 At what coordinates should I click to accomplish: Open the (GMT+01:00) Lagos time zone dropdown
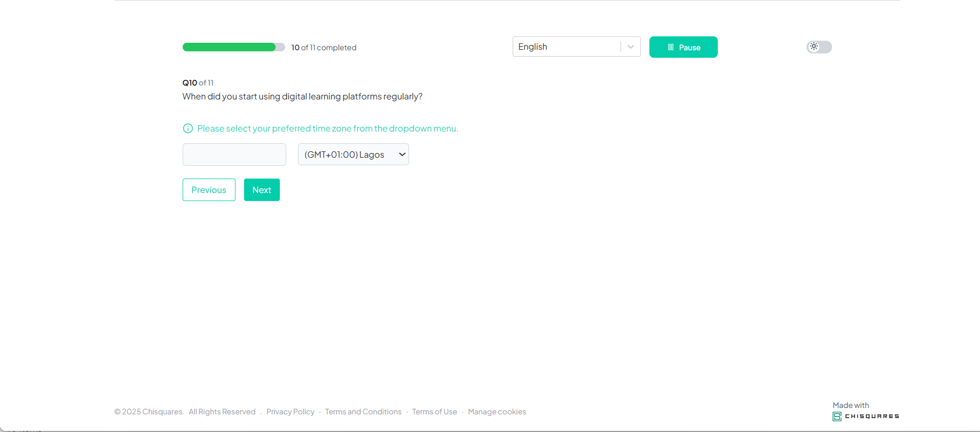pos(352,155)
